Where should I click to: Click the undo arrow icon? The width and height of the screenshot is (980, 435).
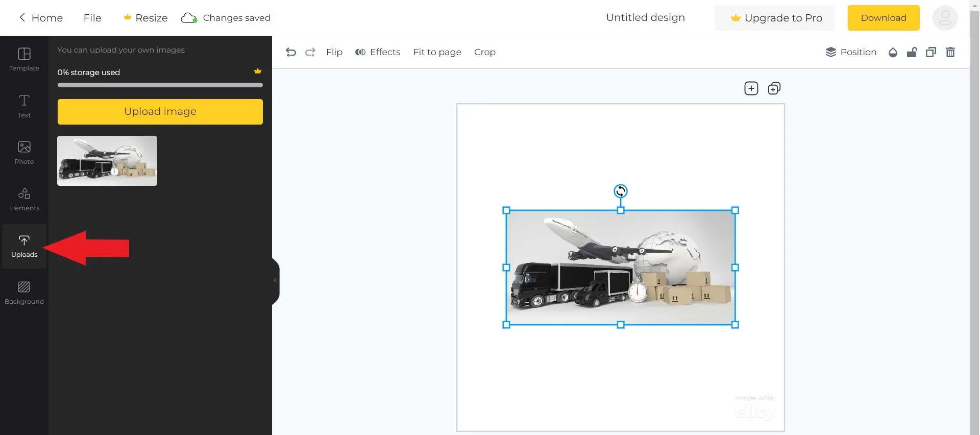coord(291,52)
